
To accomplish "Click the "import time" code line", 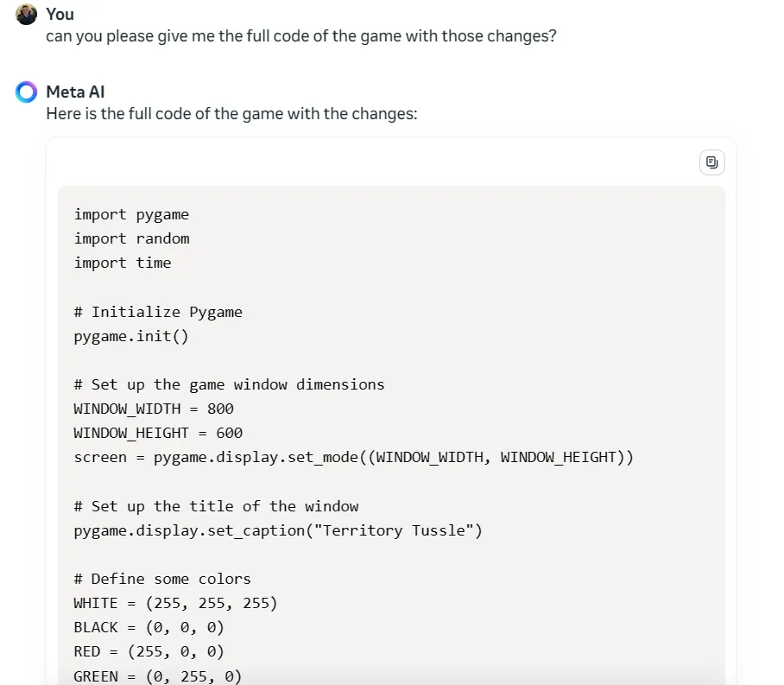I will tap(123, 263).
